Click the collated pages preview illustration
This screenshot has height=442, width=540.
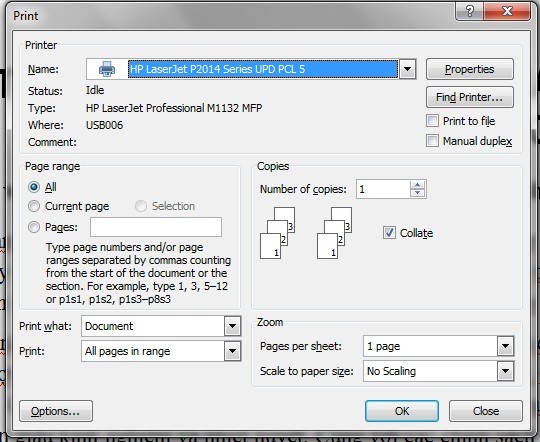pyautogui.click(x=306, y=233)
